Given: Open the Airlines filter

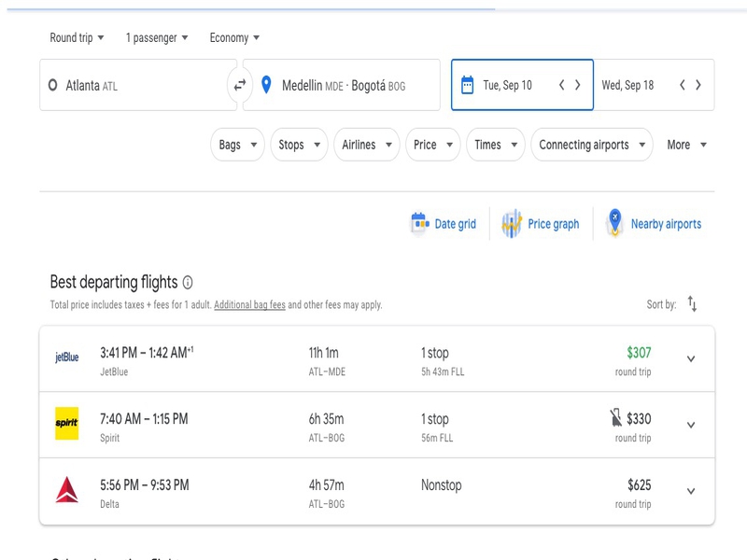Looking at the screenshot, I should coord(367,145).
